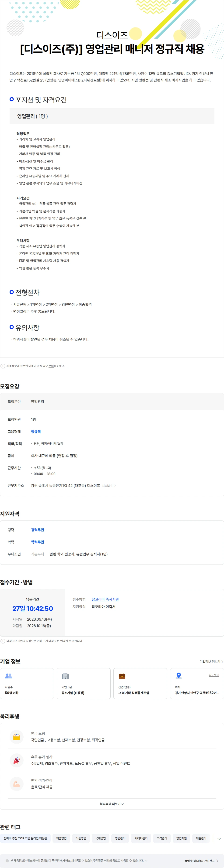
Task: Select the 잡아바 추천 TOP 기업 온라인 채용관 tag
Action: (x=25, y=838)
